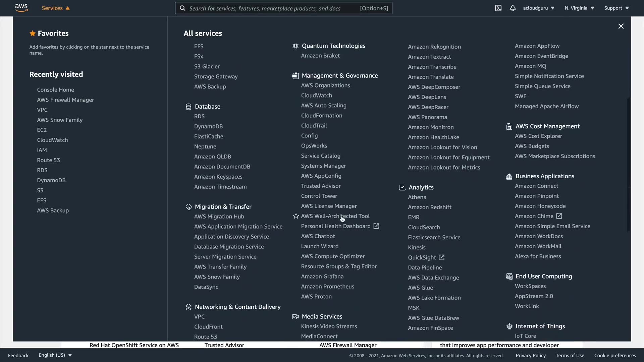Click the AWS logo home icon
The width and height of the screenshot is (644, 362).
tap(21, 8)
